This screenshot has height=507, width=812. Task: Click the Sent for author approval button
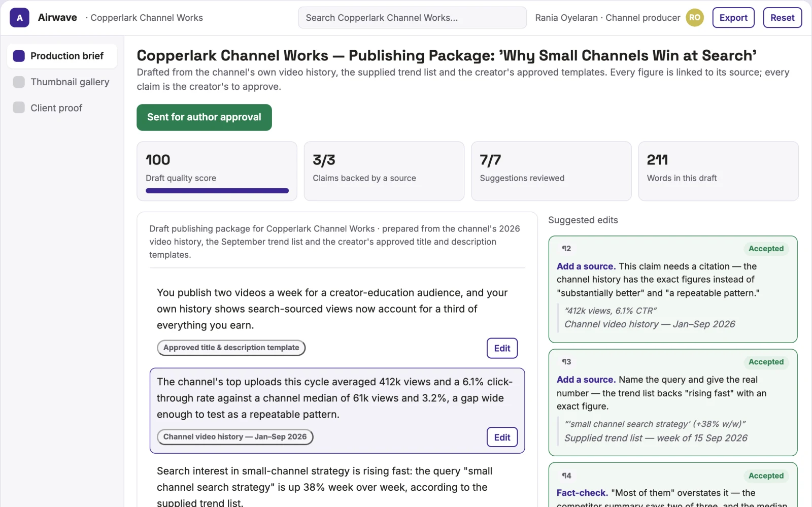(x=204, y=117)
